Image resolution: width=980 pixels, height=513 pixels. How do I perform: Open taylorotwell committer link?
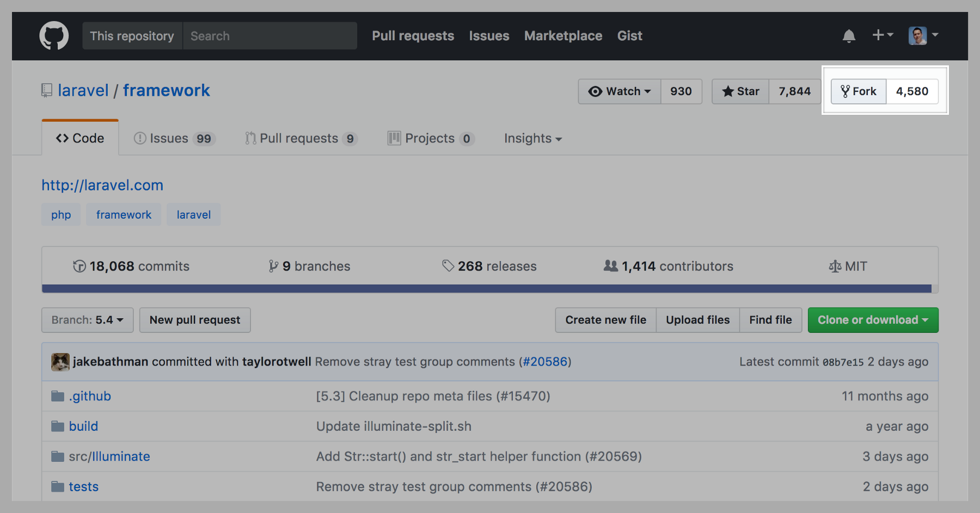click(x=277, y=362)
